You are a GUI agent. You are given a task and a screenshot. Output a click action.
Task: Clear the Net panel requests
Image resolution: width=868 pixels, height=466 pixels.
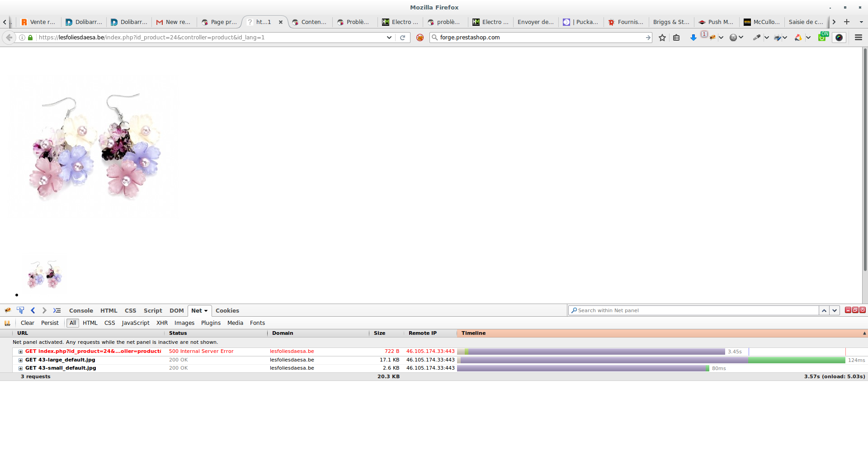point(27,323)
